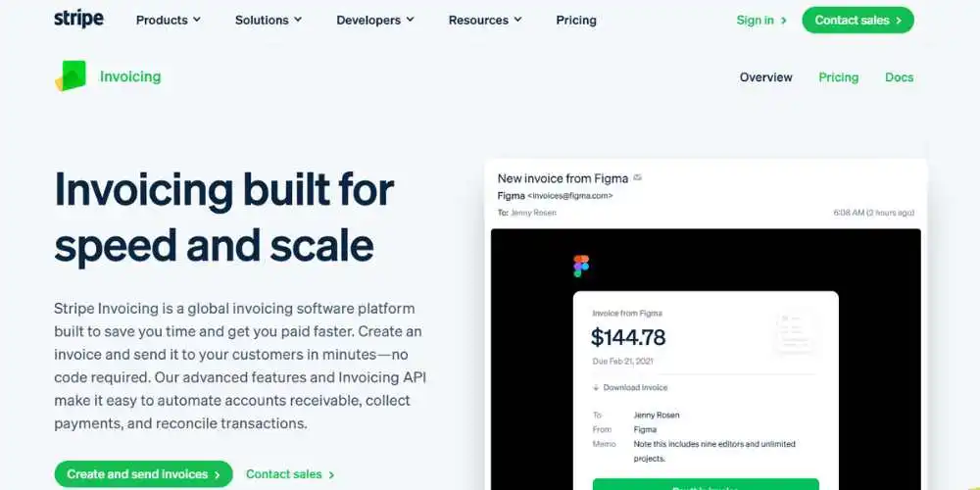
Task: Click the download arrow next to Download invoice
Action: tap(596, 387)
